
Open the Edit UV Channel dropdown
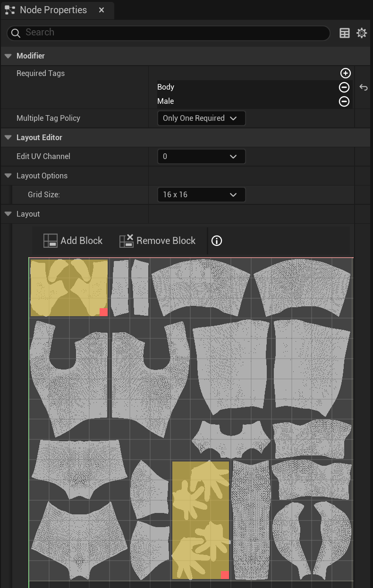tap(201, 157)
